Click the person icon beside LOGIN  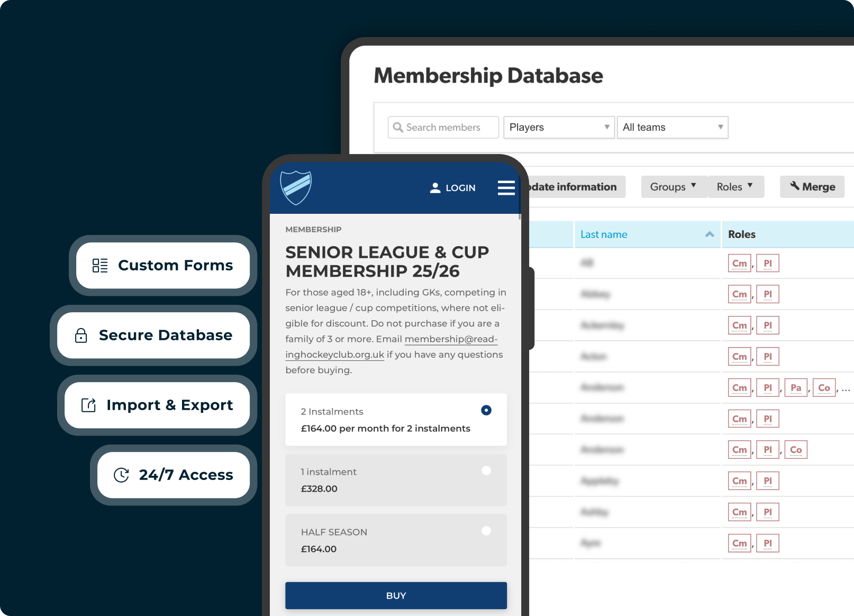click(x=435, y=188)
